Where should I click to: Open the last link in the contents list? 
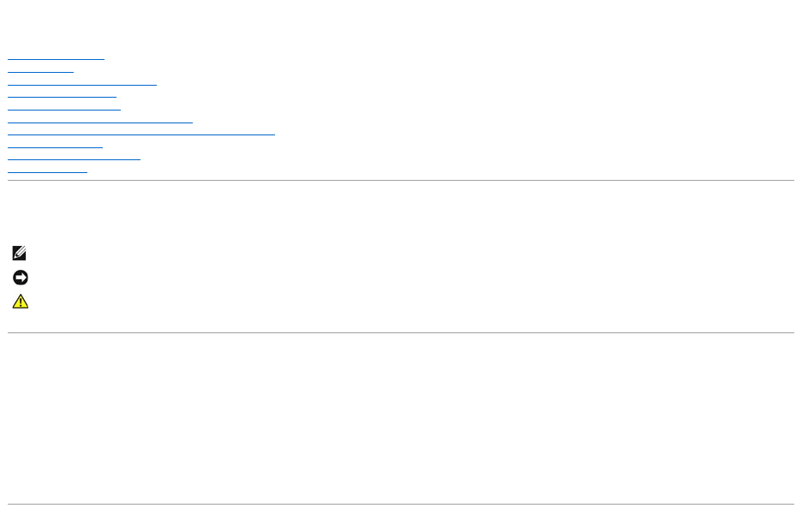click(47, 172)
